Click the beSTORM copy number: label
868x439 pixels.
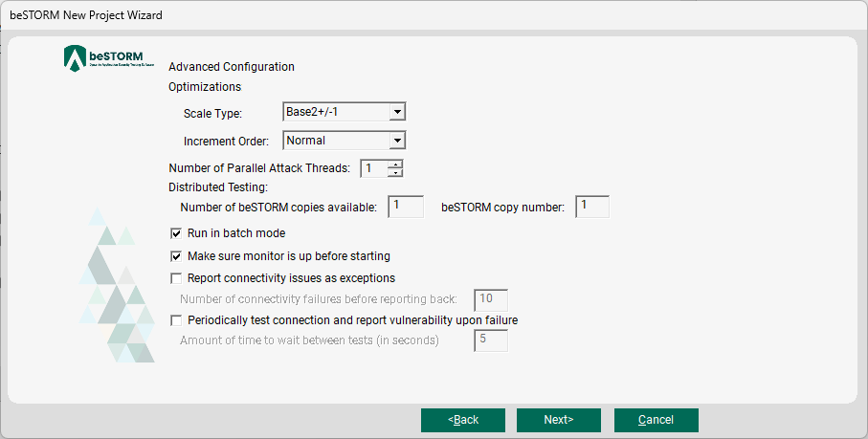click(502, 208)
